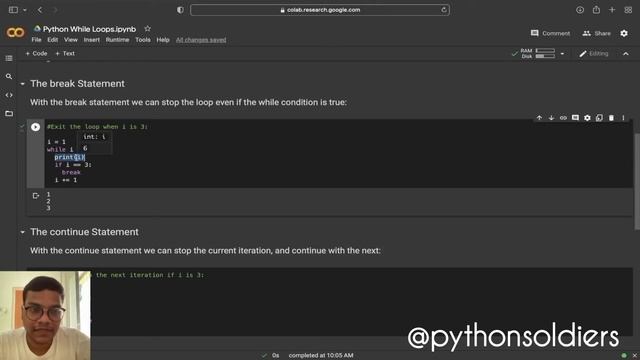Add a new Text cell

(x=65, y=53)
